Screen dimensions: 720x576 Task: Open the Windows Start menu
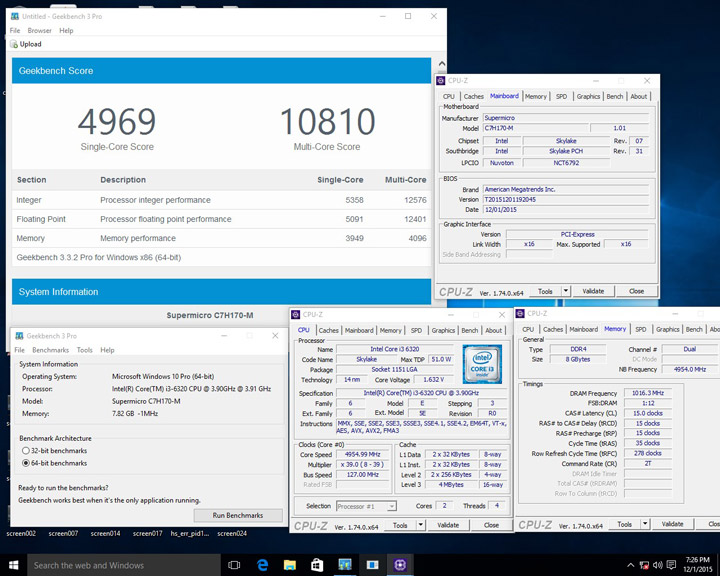(x=13, y=565)
